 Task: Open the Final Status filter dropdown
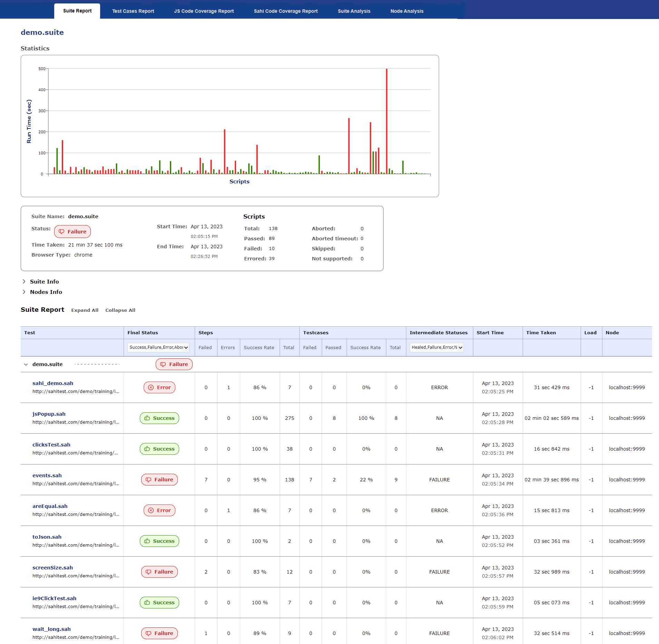(158, 347)
